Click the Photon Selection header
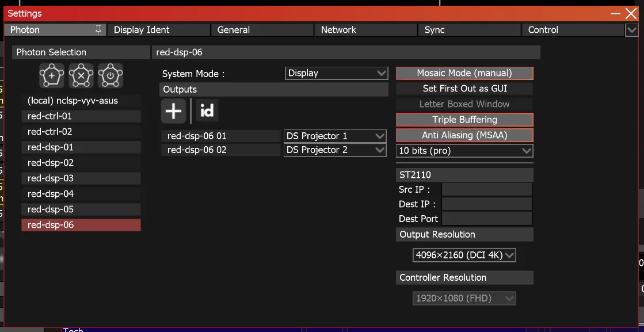644x332 pixels. point(81,52)
